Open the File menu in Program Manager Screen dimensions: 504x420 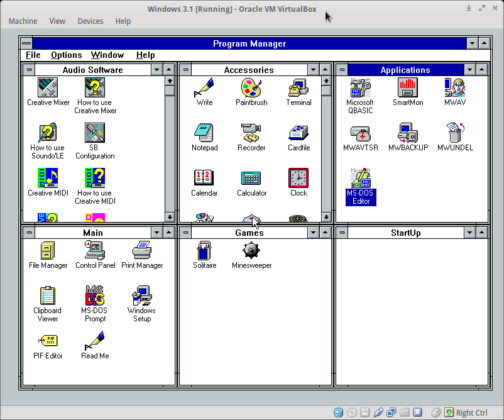[33, 55]
